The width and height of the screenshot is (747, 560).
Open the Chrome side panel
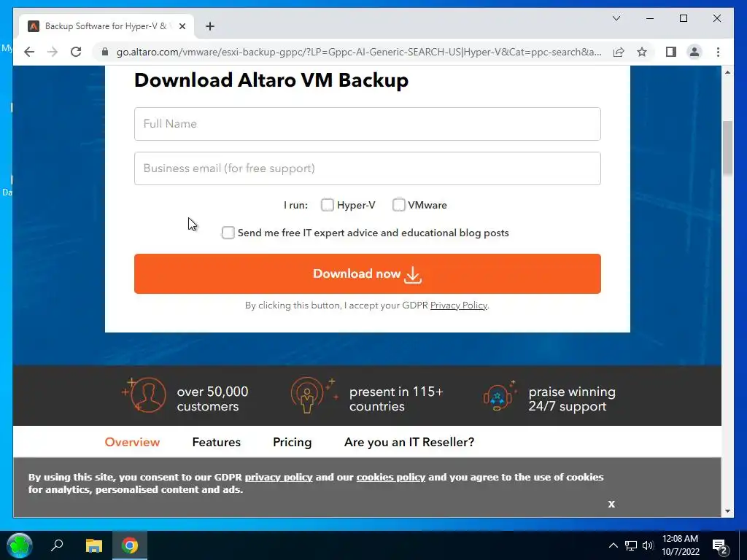[x=671, y=52]
